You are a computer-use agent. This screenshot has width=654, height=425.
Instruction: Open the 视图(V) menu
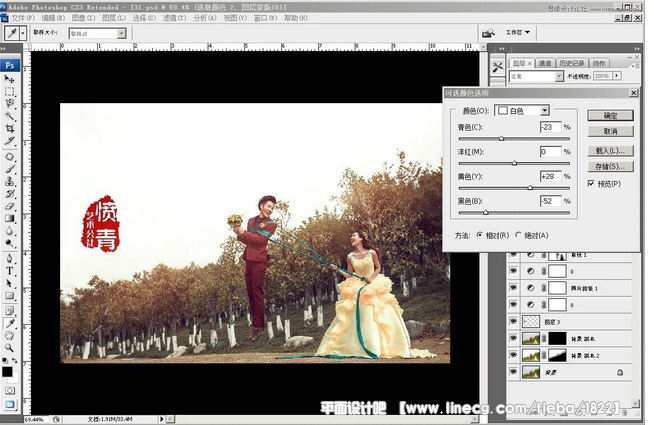[x=235, y=18]
